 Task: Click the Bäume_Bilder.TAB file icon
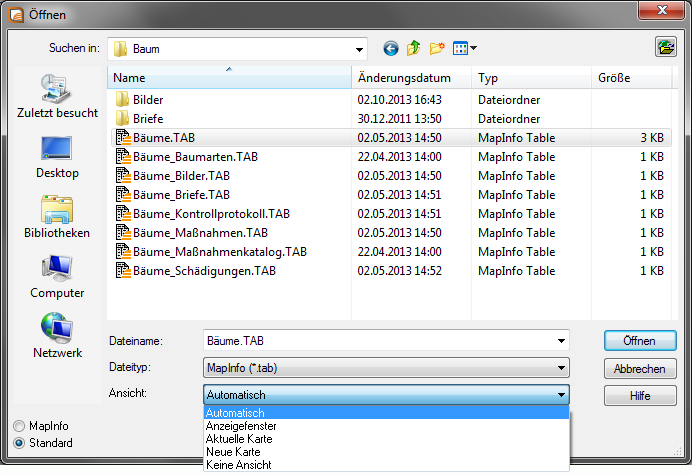[x=123, y=175]
